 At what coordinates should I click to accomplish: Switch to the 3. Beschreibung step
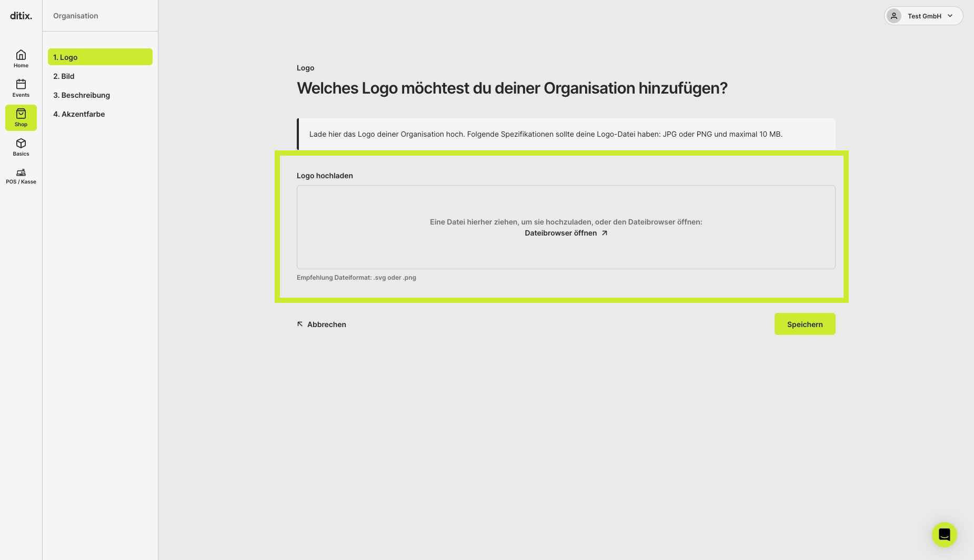click(100, 95)
